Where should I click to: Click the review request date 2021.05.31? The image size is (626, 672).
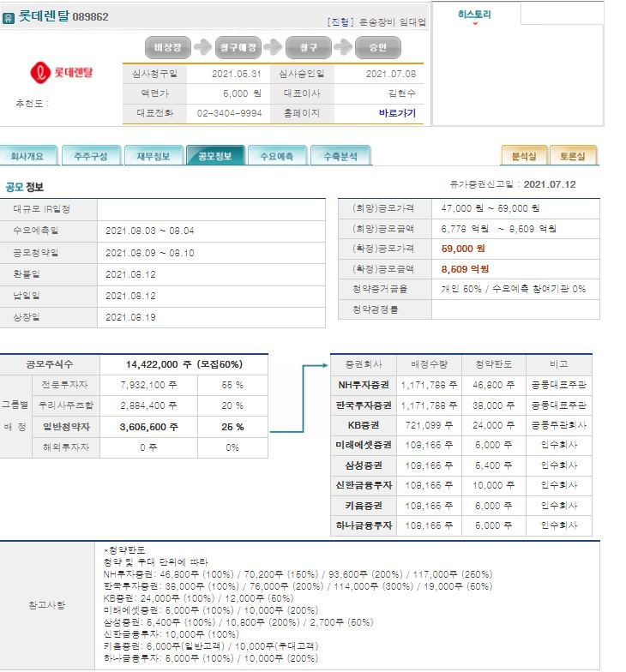(x=237, y=74)
